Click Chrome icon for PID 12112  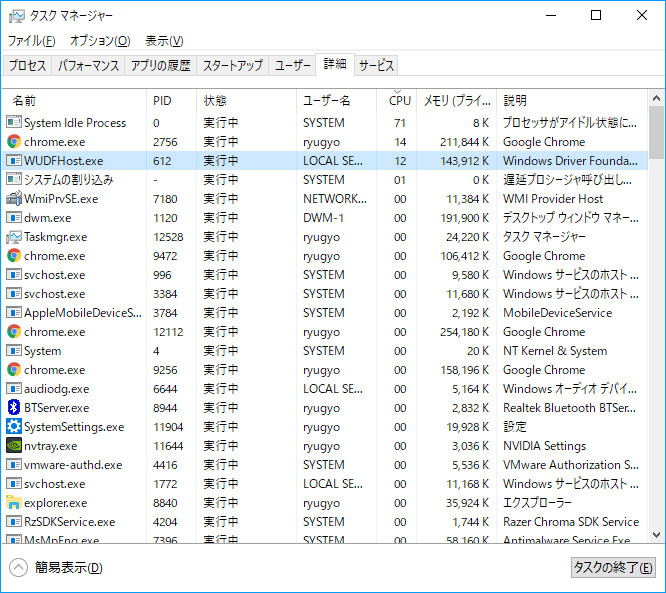(x=14, y=331)
